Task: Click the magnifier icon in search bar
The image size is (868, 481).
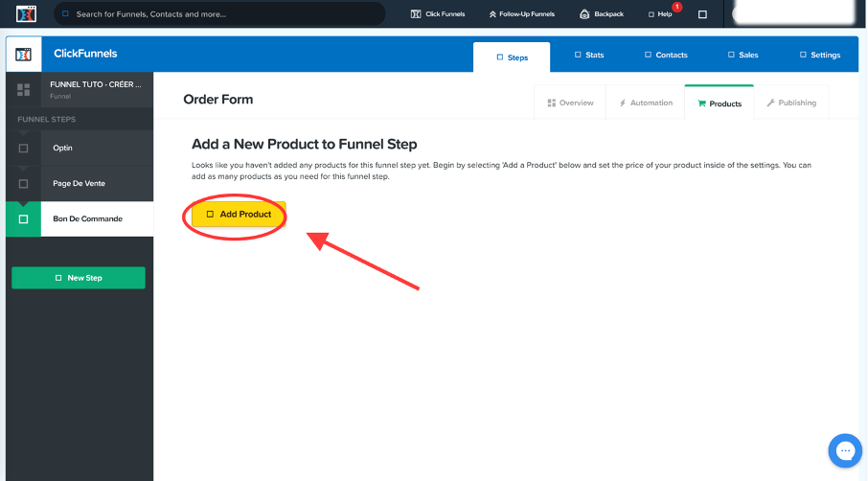Action: point(65,13)
